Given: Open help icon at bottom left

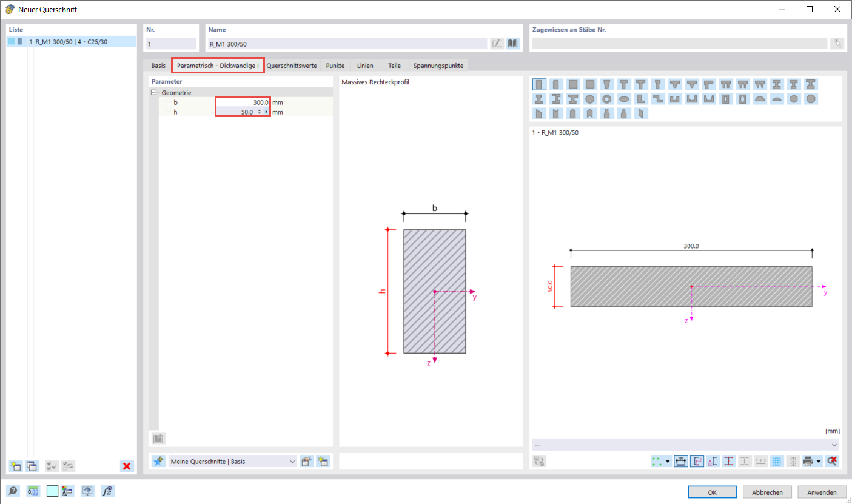Looking at the screenshot, I should pyautogui.click(x=12, y=491).
